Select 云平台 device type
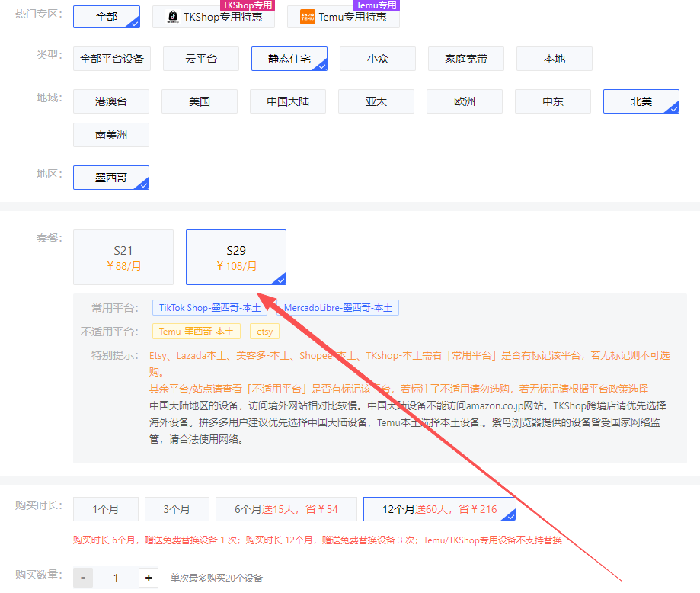The width and height of the screenshot is (700, 593). point(201,59)
